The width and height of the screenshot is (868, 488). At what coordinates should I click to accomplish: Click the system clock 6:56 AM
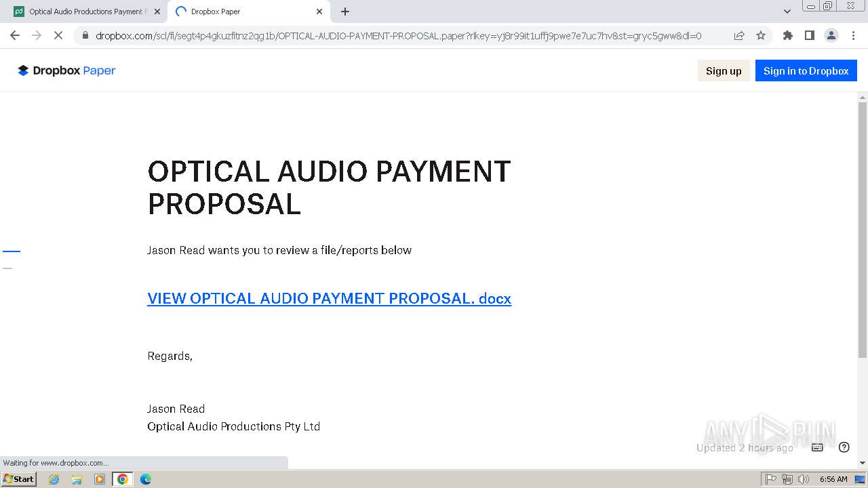pos(833,479)
